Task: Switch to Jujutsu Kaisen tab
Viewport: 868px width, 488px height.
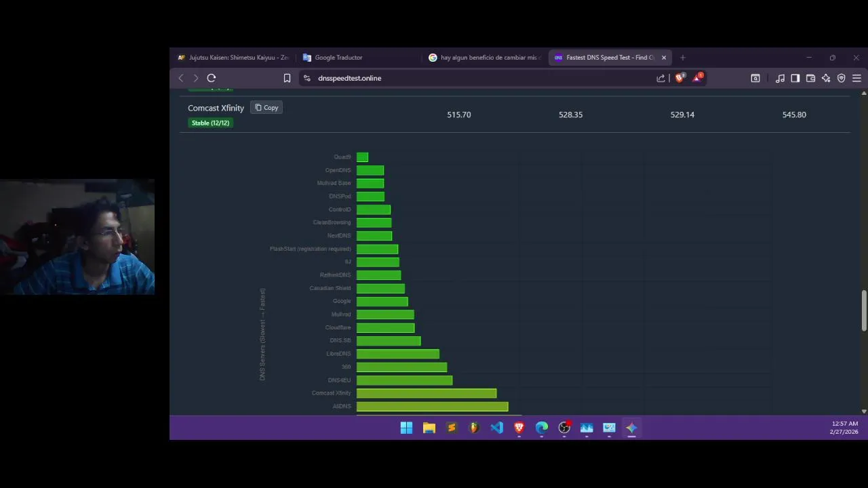Action: click(x=233, y=58)
